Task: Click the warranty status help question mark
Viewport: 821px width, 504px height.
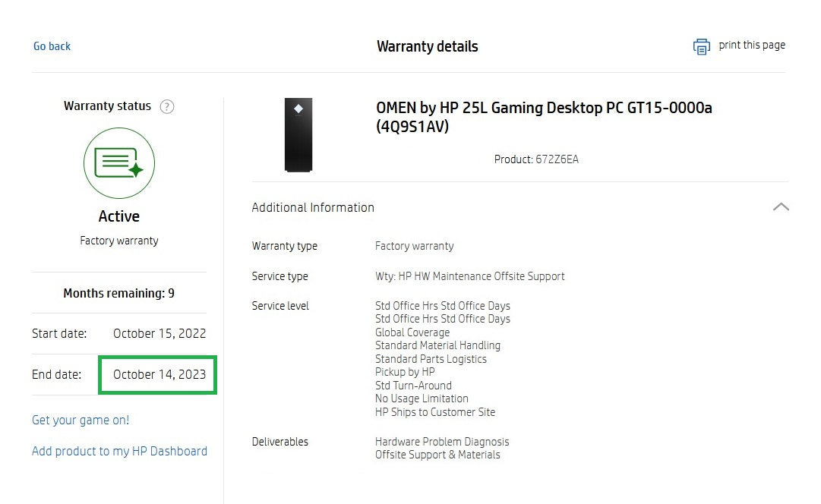Action: click(x=167, y=106)
